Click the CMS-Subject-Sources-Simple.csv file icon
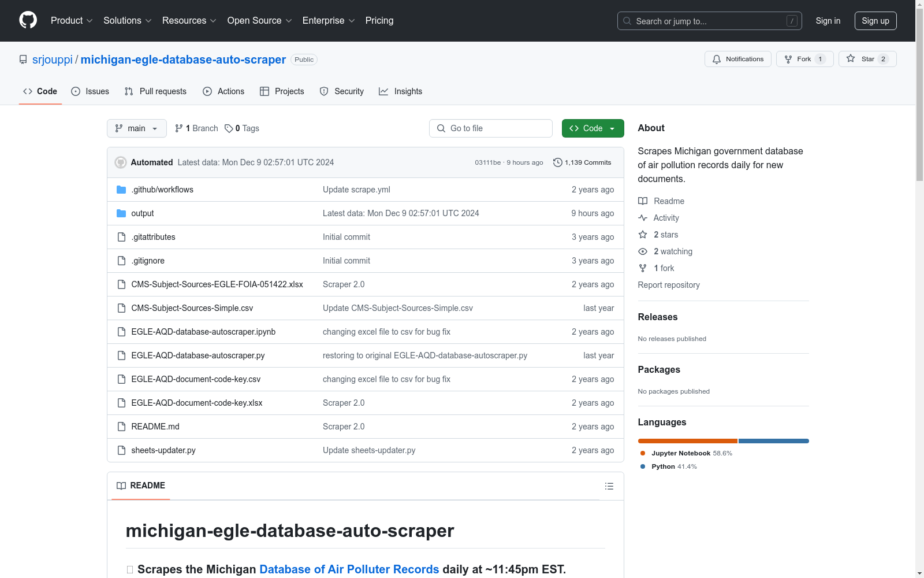Image resolution: width=924 pixels, height=578 pixels. (121, 308)
